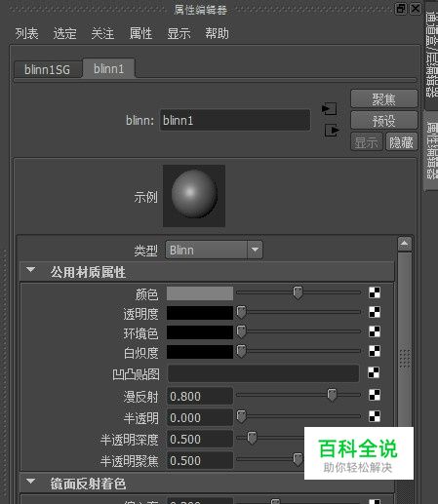
Task: Click the 半透明聚焦 slider handle
Action: click(x=298, y=459)
